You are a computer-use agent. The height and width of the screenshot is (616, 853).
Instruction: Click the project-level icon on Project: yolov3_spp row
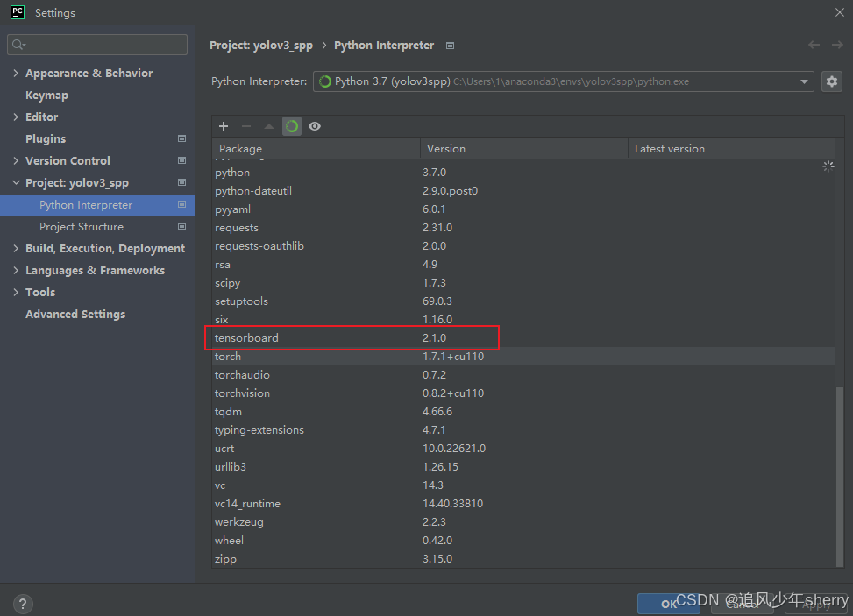point(181,182)
